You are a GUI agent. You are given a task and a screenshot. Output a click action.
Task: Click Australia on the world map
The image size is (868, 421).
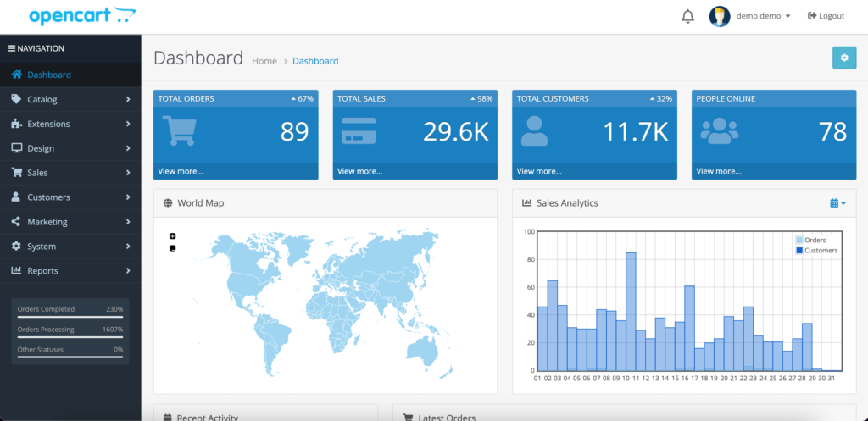(422, 352)
